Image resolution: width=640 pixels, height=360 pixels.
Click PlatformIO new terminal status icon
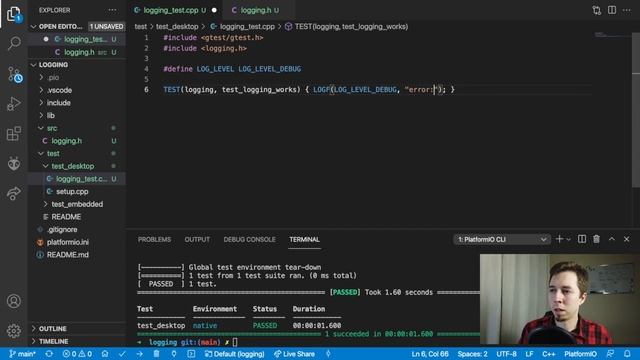[191, 354]
